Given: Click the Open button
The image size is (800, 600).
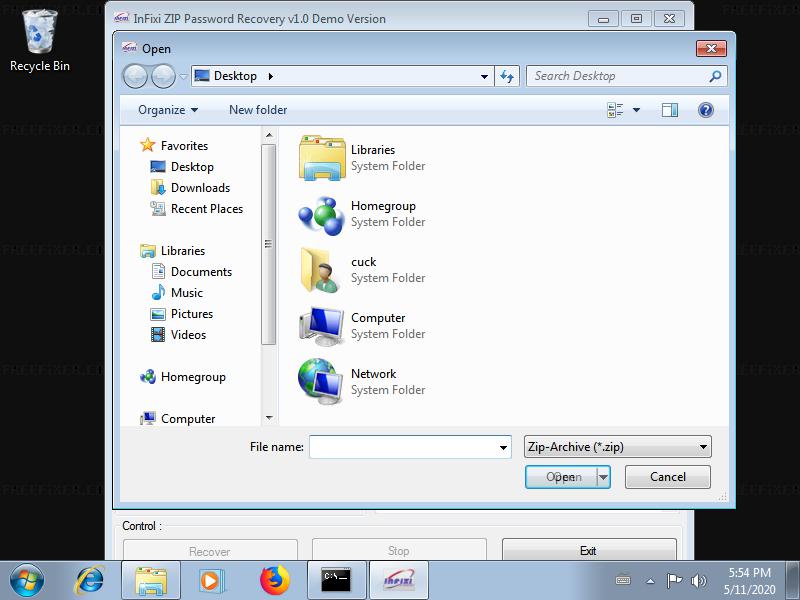Looking at the screenshot, I should 561,478.
